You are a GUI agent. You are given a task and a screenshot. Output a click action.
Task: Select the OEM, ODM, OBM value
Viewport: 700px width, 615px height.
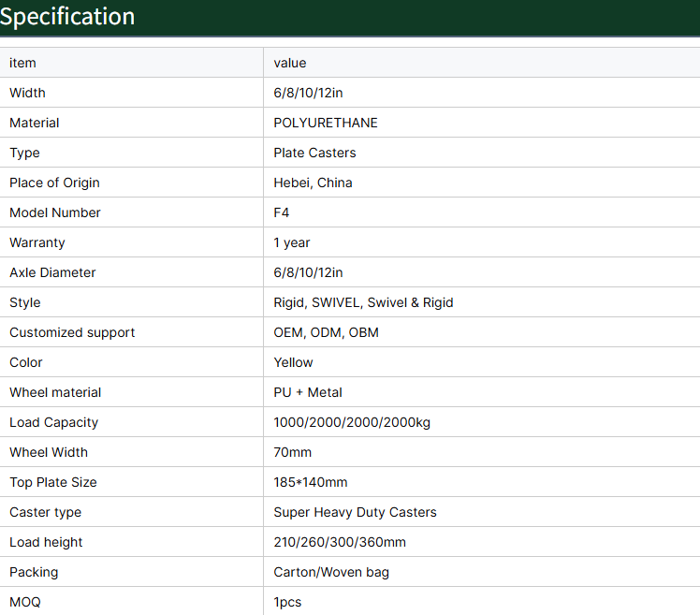coord(326,332)
